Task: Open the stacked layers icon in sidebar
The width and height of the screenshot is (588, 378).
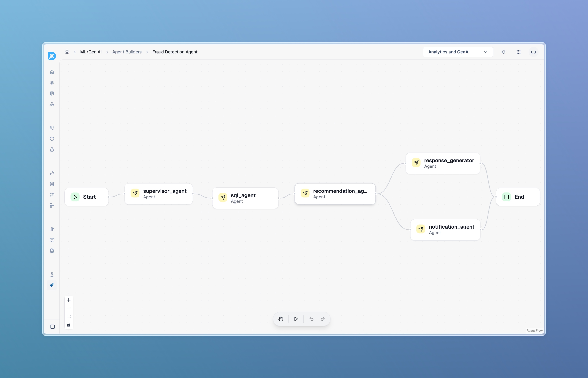Action: [x=52, y=83]
